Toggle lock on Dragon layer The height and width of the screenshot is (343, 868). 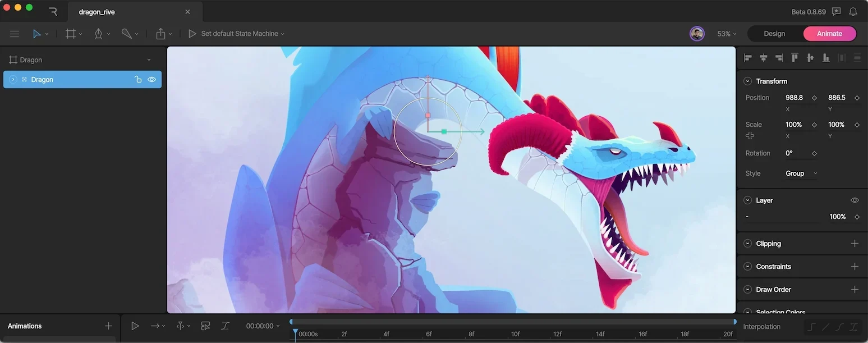138,80
